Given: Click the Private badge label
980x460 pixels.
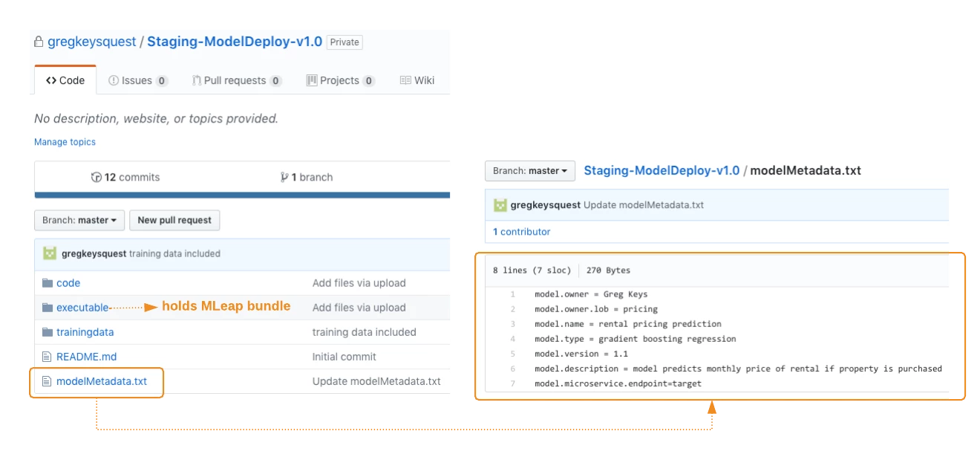Looking at the screenshot, I should (x=344, y=42).
